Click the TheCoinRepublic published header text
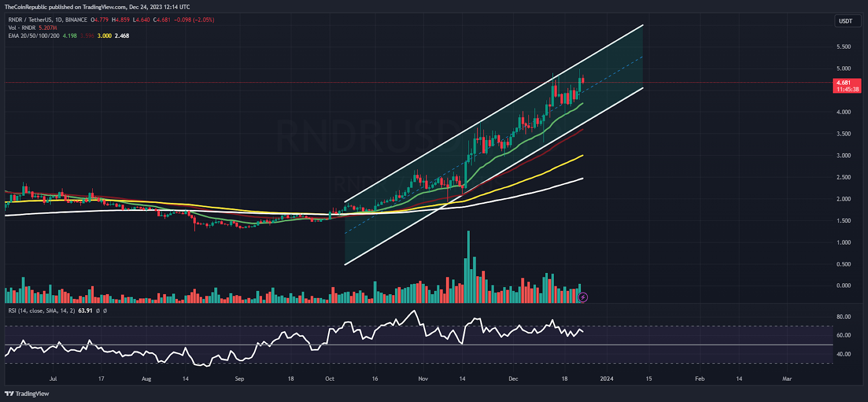The image size is (868, 402). pos(97,7)
